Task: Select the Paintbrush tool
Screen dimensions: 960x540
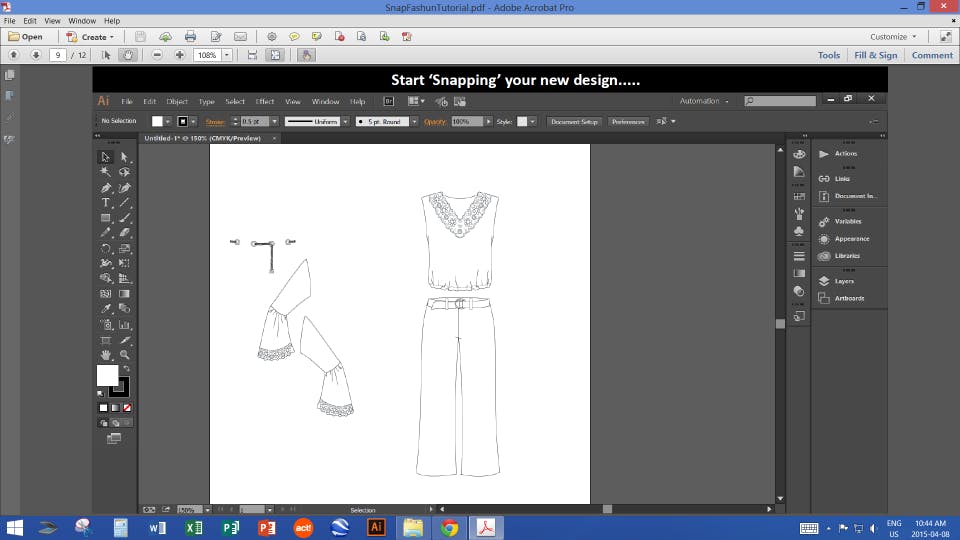Action: 124,218
